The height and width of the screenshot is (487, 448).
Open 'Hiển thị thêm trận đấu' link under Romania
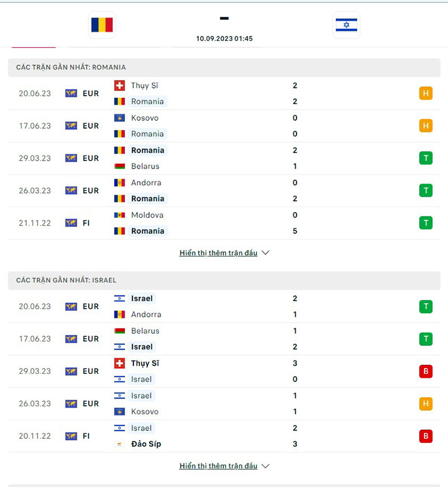(218, 253)
